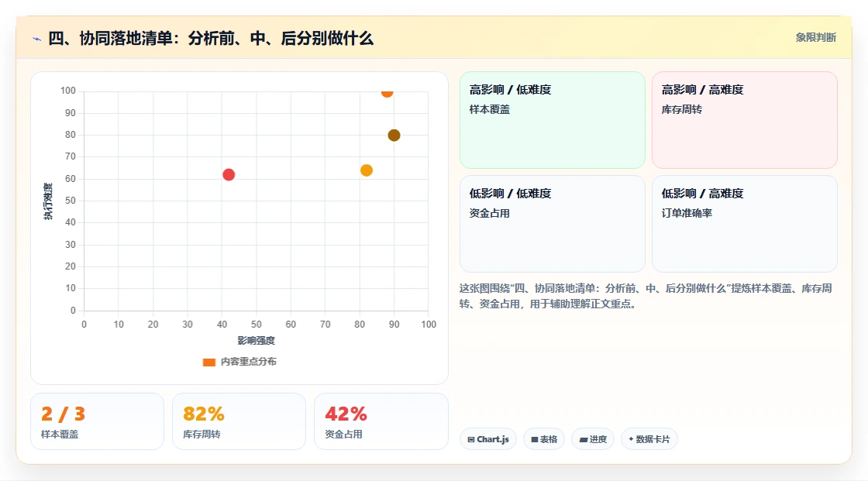The width and height of the screenshot is (868, 481).
Task: Click the 42% 资金占用 stat card
Action: [x=381, y=421]
